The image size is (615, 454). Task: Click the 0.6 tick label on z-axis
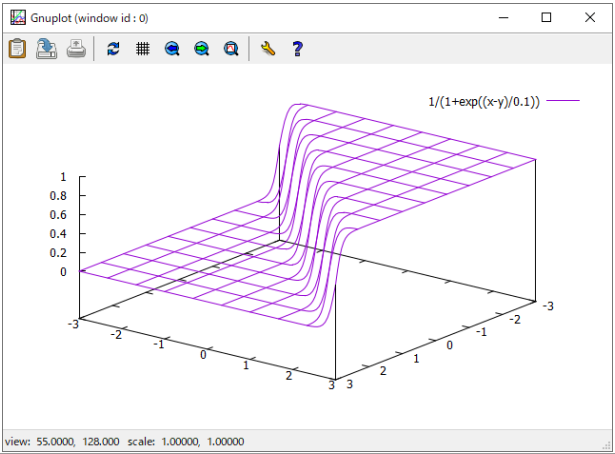(x=58, y=215)
